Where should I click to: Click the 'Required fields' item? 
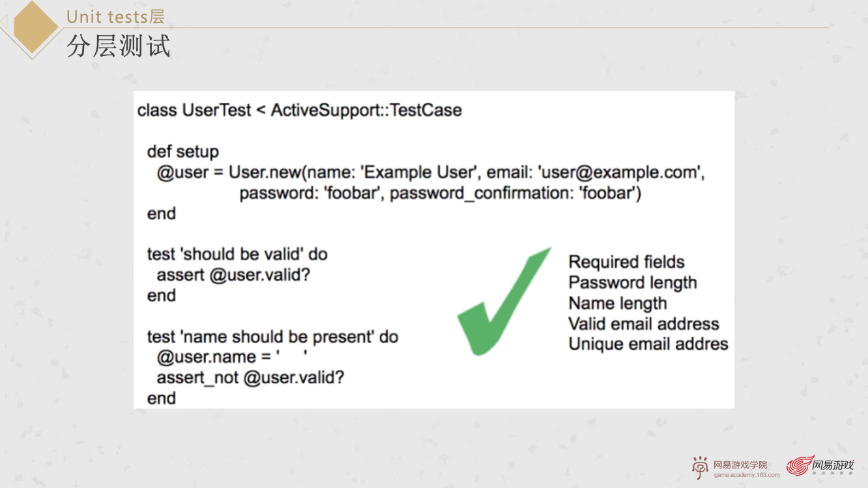(626, 262)
